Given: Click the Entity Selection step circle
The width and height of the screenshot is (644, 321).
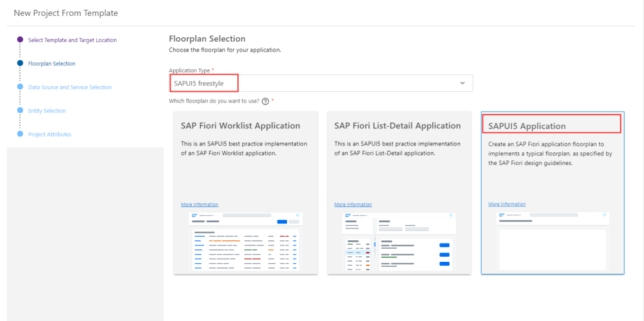Looking at the screenshot, I should (x=20, y=111).
